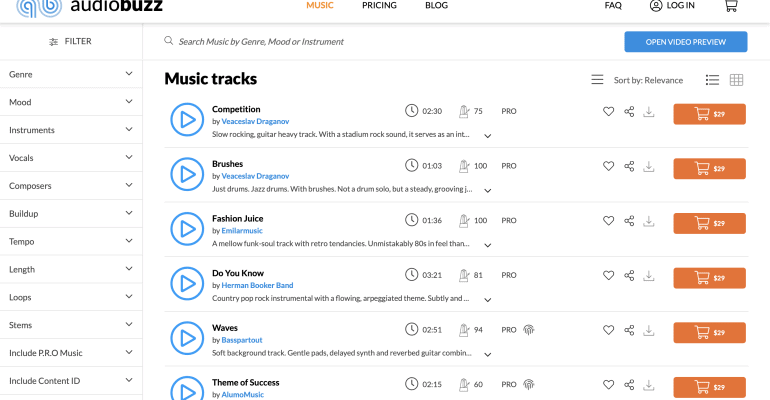770x400 pixels.
Task: Download the Theme of Success preview
Action: click(x=649, y=385)
